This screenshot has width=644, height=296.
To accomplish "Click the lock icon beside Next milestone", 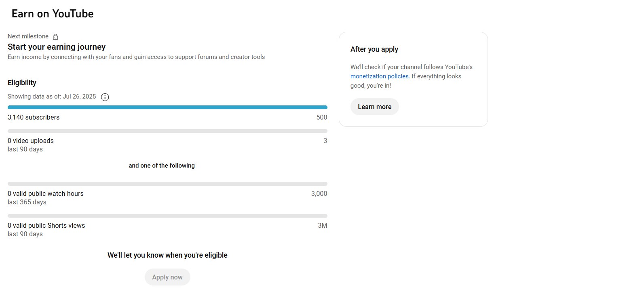I will pos(55,37).
